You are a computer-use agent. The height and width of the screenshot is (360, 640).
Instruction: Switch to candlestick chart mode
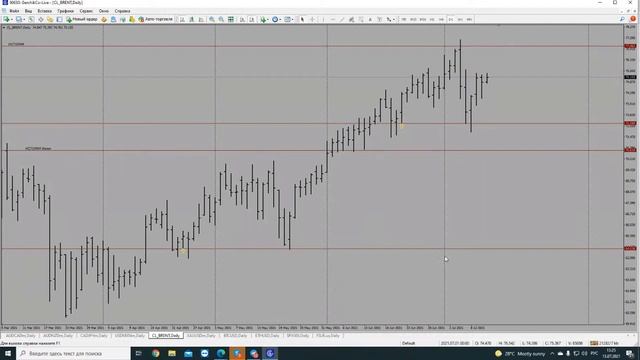click(x=191, y=19)
